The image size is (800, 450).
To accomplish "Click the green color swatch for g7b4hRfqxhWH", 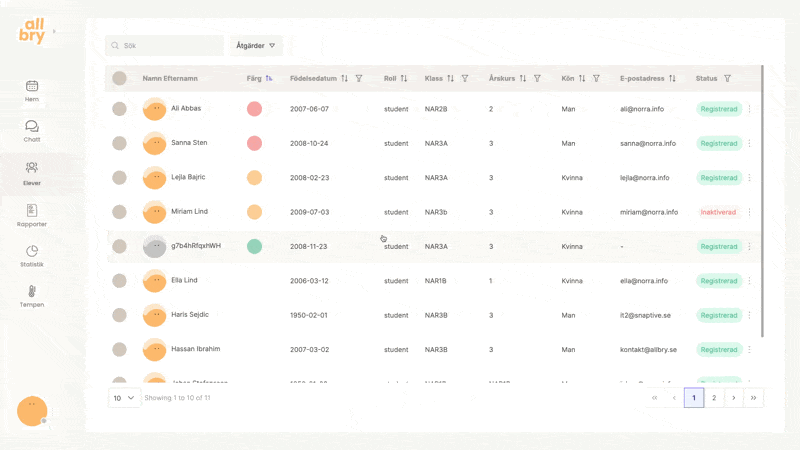I will pos(254,246).
